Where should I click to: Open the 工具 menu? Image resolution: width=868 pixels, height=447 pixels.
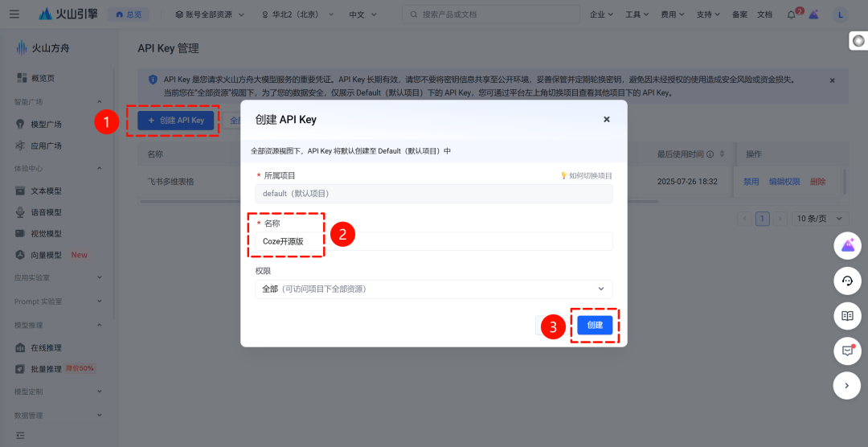(637, 14)
